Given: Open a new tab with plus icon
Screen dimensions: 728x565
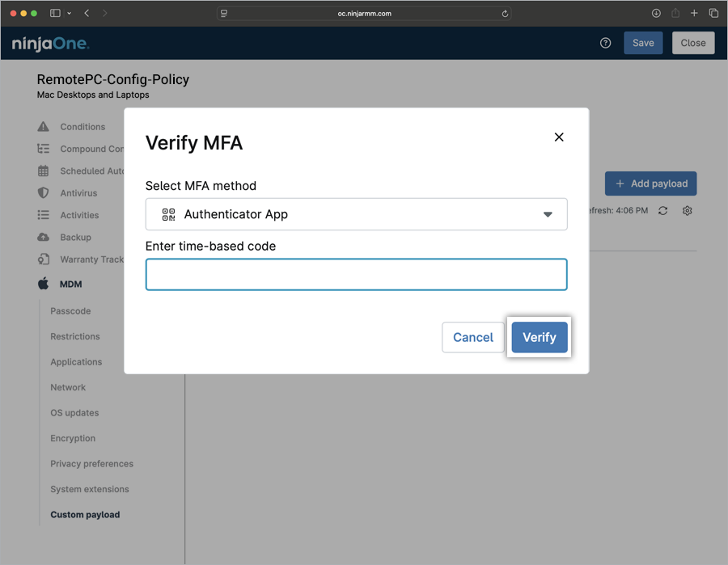Looking at the screenshot, I should (x=694, y=14).
